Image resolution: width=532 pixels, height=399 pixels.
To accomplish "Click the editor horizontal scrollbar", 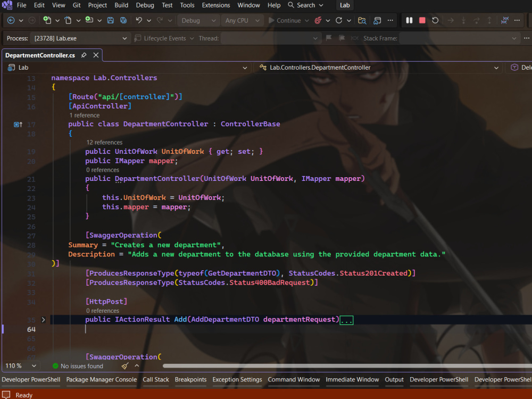I will (x=347, y=366).
